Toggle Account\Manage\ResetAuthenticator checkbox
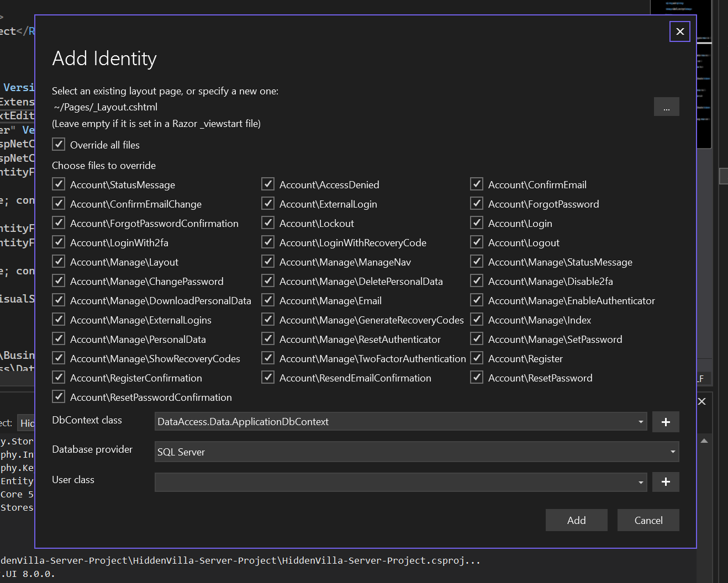Screen dimensions: 728x583 [268, 339]
